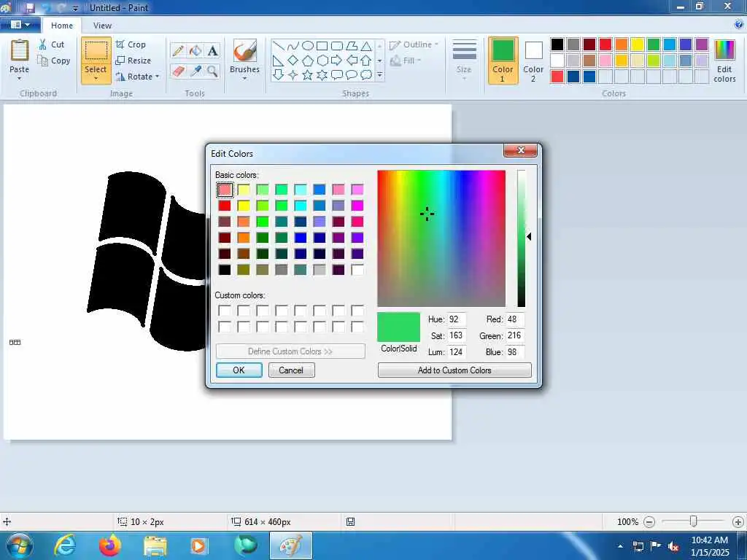Activate Color 1 selector
The height and width of the screenshot is (560, 747).
coord(503,61)
